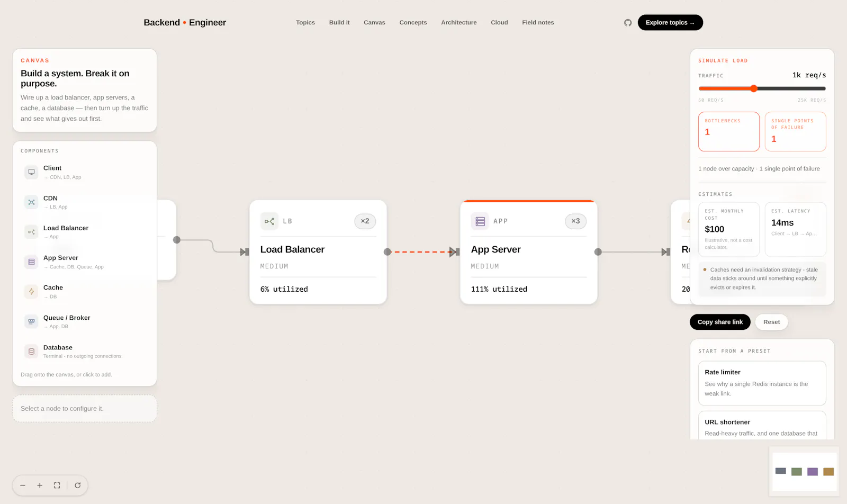Image resolution: width=847 pixels, height=504 pixels.
Task: Click the LB node share icon
Action: 269,221
